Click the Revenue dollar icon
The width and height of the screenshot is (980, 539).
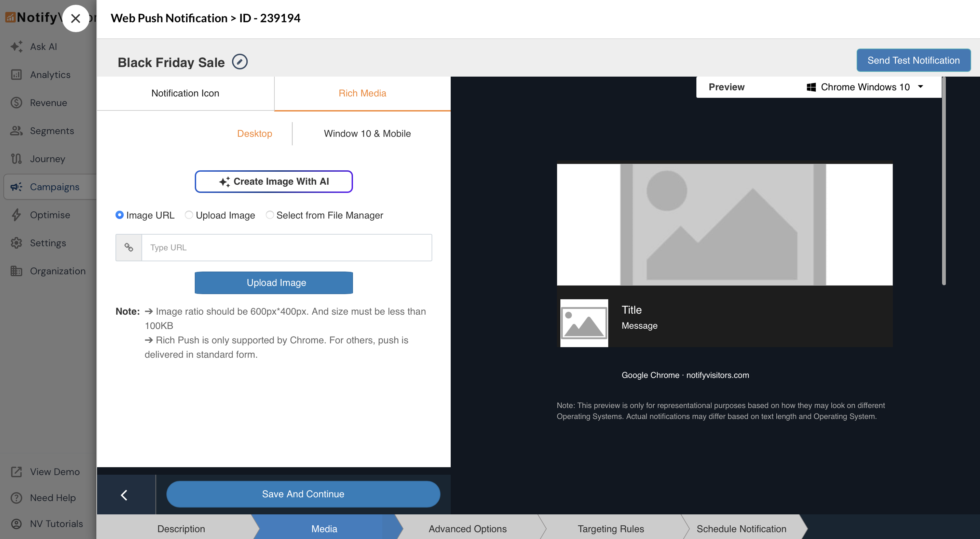(x=16, y=103)
